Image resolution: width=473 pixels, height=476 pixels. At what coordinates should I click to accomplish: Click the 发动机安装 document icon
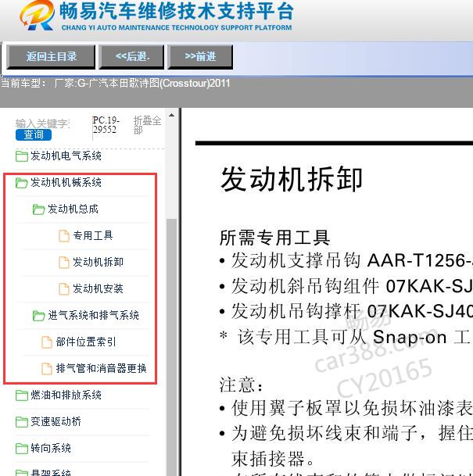[64, 289]
